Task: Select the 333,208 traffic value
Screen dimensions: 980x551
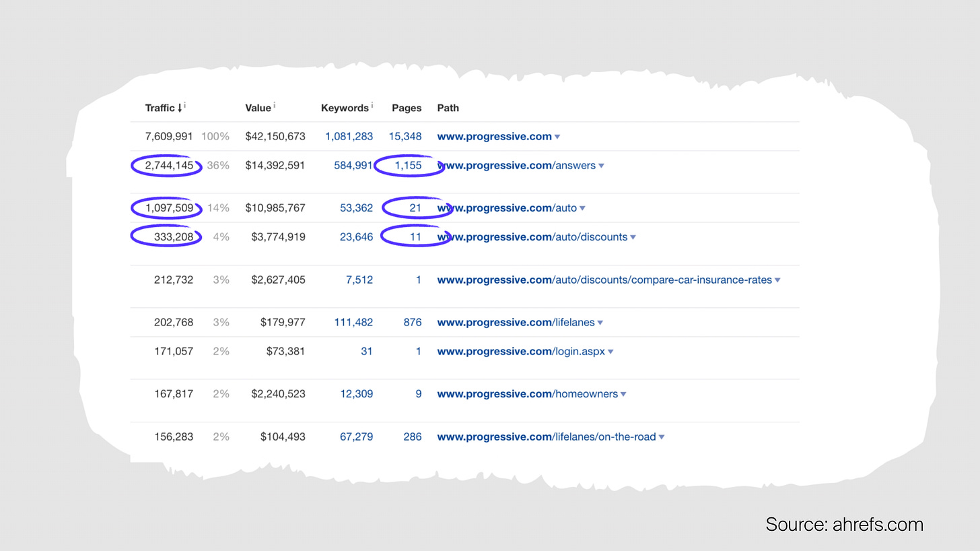Action: 174,236
